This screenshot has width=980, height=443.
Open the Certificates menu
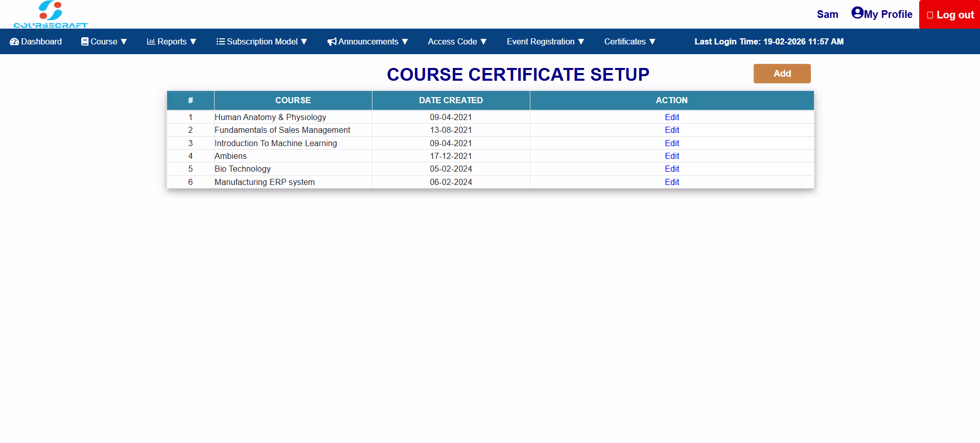coord(629,42)
